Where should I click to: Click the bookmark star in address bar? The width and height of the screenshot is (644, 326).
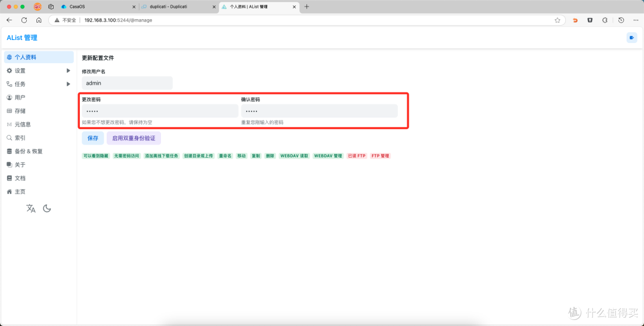(x=558, y=20)
